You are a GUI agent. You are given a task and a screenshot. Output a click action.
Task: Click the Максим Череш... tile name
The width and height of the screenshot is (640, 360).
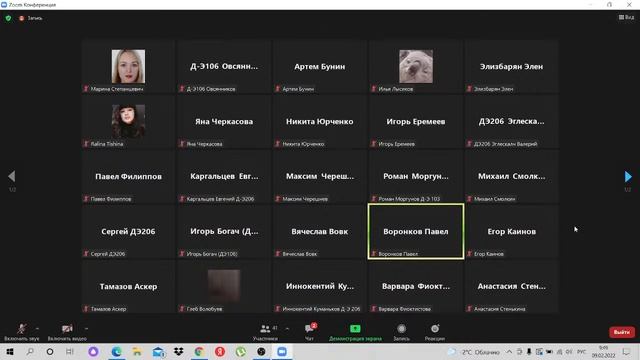320,176
